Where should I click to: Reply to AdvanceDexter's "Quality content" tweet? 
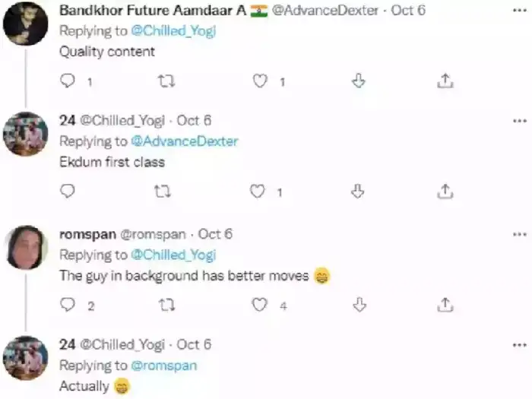(x=68, y=81)
